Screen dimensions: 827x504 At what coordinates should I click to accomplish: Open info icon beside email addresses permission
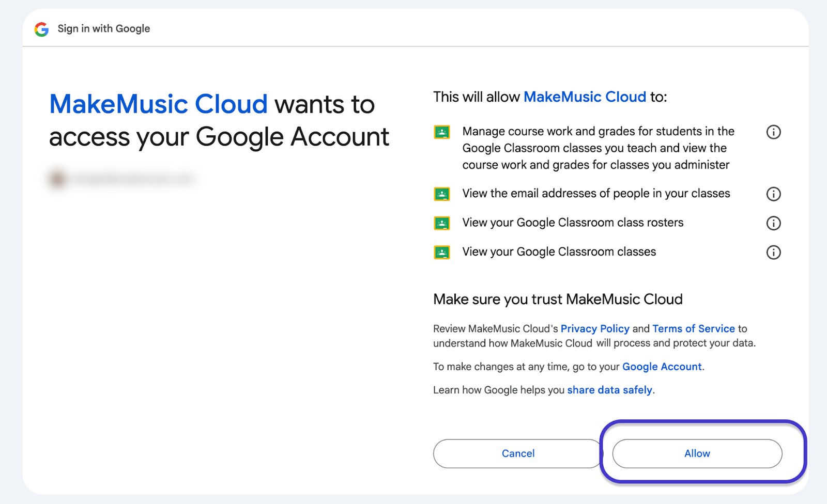(x=773, y=194)
